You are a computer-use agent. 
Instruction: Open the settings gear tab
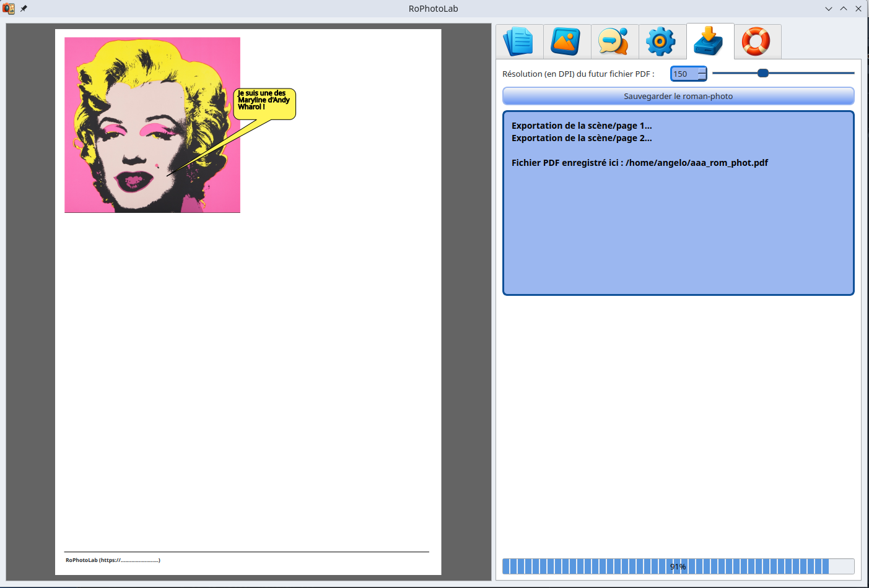point(662,41)
